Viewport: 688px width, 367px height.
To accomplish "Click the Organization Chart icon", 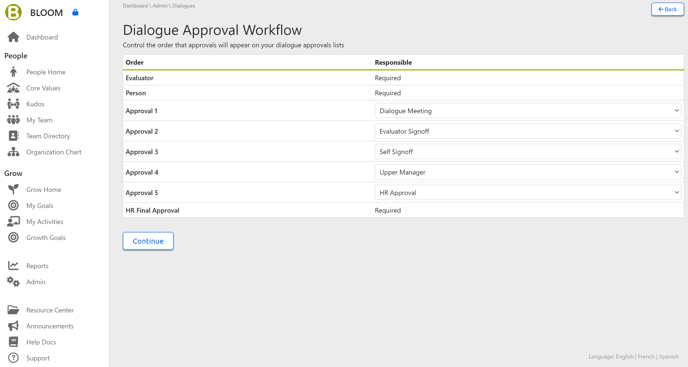I will pyautogui.click(x=13, y=152).
